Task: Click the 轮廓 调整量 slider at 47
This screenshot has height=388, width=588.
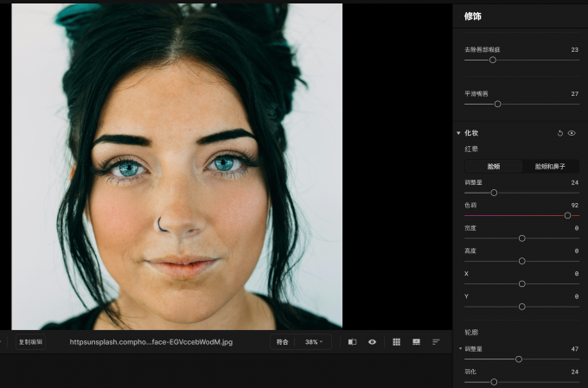Action: 519,359
